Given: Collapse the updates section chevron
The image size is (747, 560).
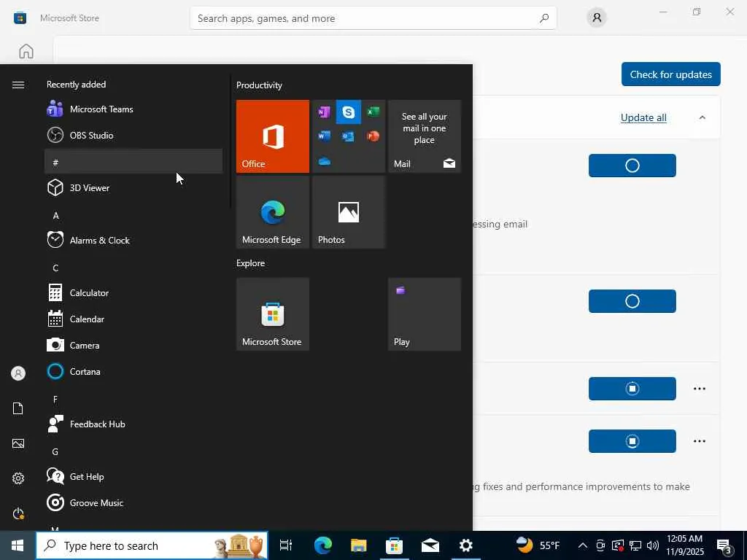Looking at the screenshot, I should [703, 117].
